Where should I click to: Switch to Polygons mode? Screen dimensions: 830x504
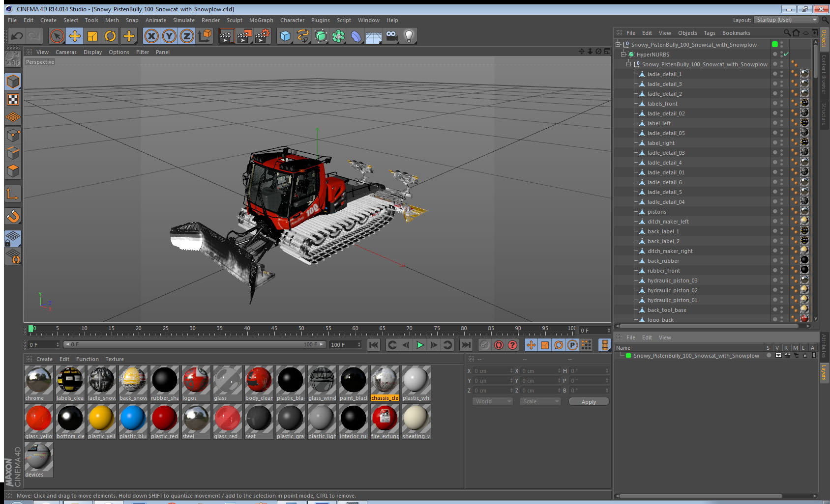point(13,171)
